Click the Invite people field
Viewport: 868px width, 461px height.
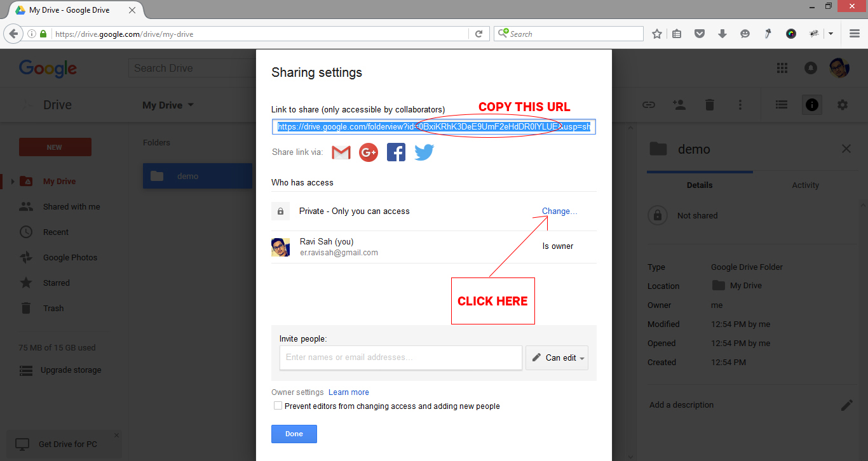click(400, 357)
